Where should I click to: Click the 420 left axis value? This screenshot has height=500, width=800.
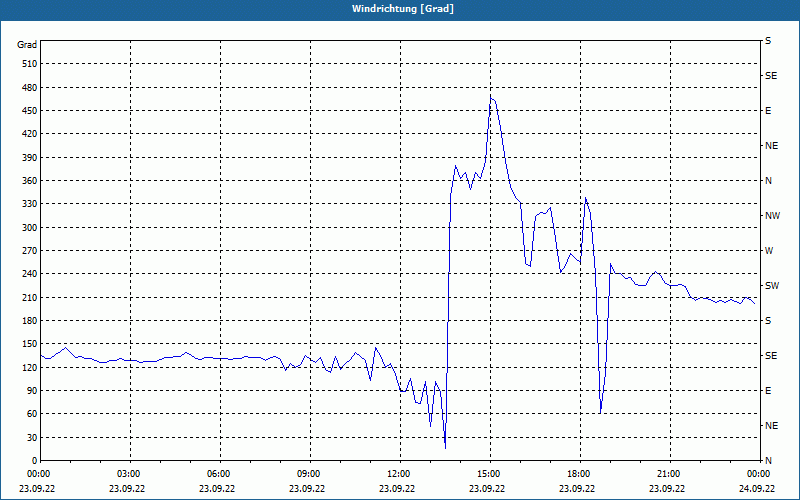30,134
